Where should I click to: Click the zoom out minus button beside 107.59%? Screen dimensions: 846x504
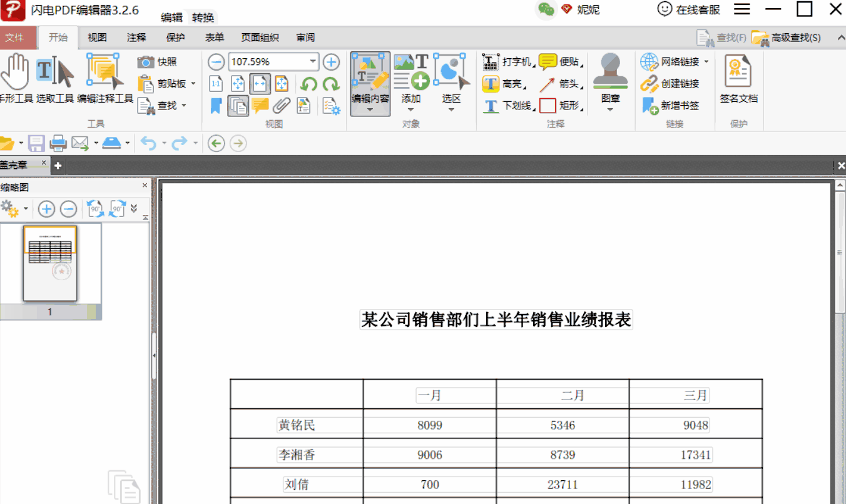(x=216, y=62)
